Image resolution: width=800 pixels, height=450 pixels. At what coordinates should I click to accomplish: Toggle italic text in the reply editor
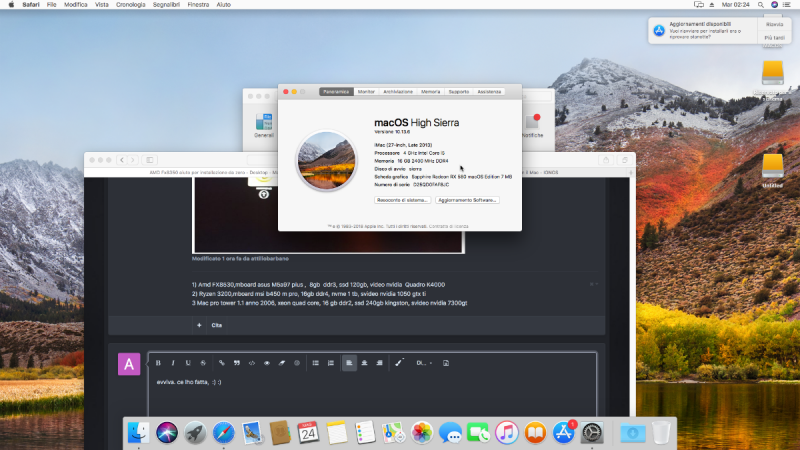coord(173,362)
